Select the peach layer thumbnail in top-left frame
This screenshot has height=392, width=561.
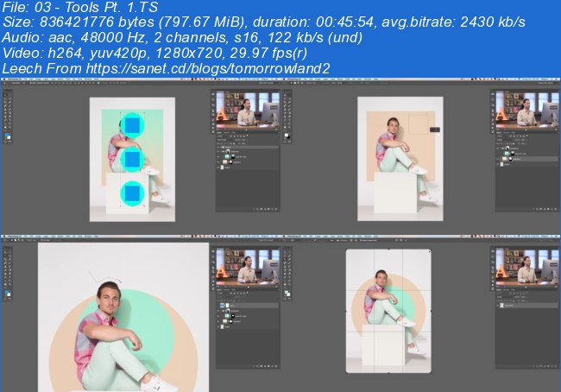click(225, 162)
